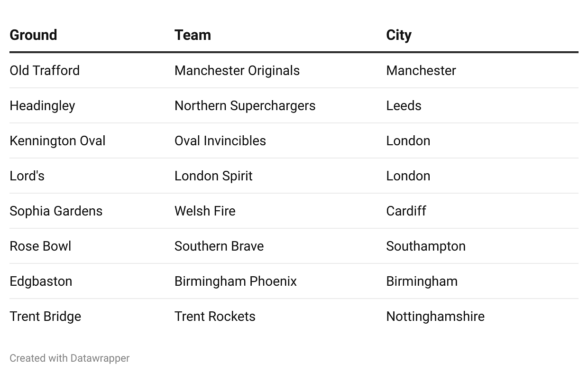
Task: Select the Manchester Originals cell
Action: [237, 71]
